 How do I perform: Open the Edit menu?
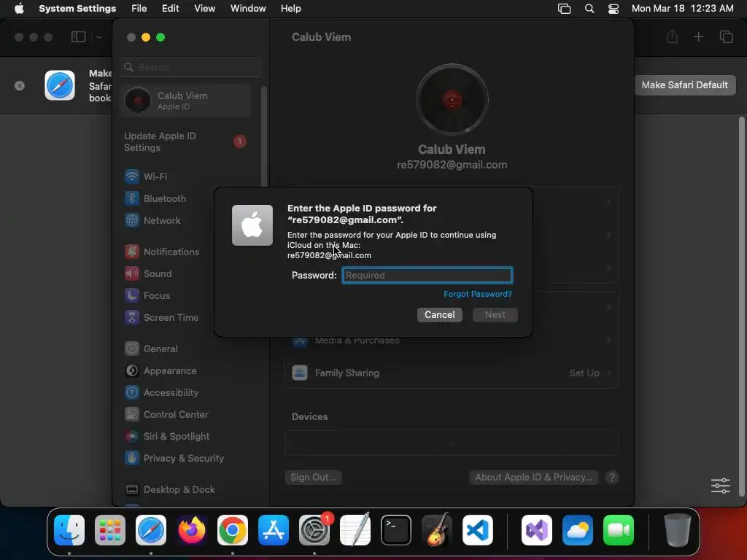pos(170,8)
